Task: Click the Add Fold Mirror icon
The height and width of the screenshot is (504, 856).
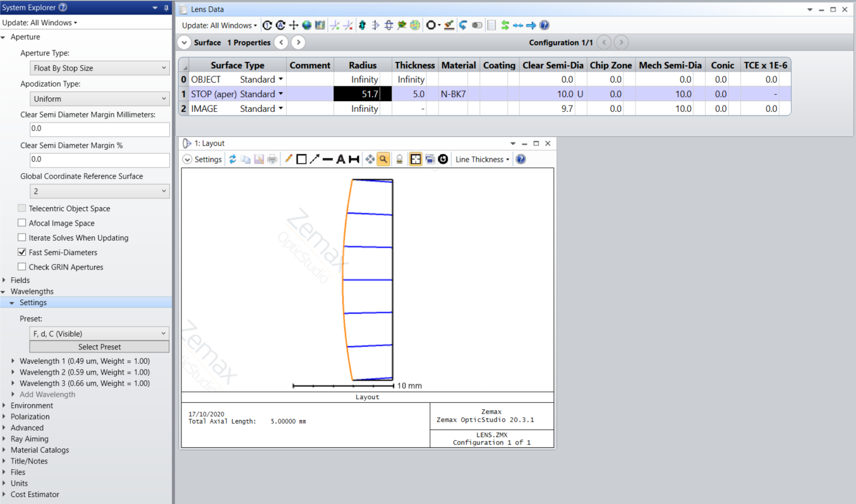Action: tap(335, 25)
